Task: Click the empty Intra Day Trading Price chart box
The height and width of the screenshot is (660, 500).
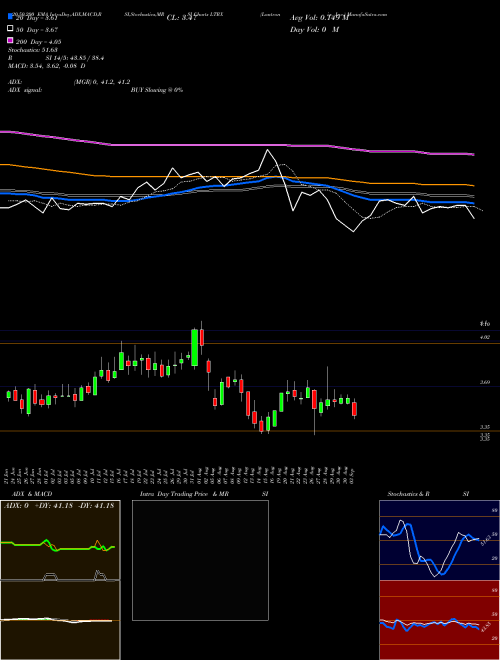Action: [x=200, y=560]
